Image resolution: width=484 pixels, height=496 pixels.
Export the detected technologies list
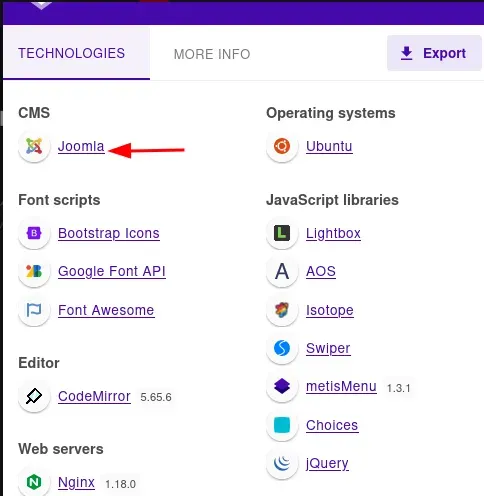pyautogui.click(x=434, y=53)
